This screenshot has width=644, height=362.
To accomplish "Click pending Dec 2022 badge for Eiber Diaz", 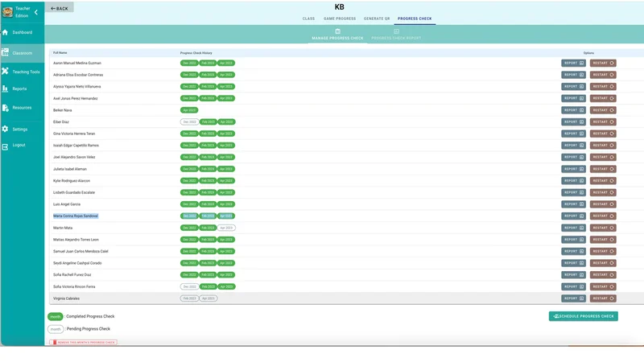I will coord(189,122).
